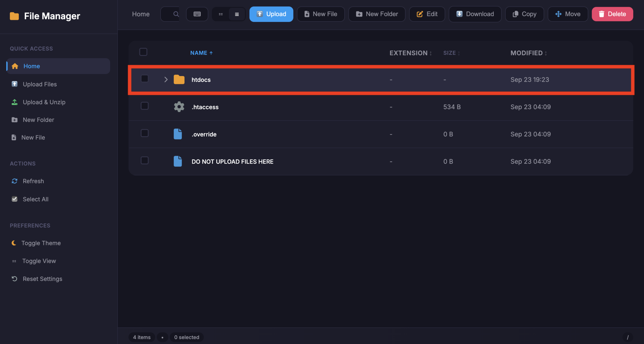Screen dimensions: 644x344
Task: Select Upload & Unzip in sidebar
Action: coord(58,102)
